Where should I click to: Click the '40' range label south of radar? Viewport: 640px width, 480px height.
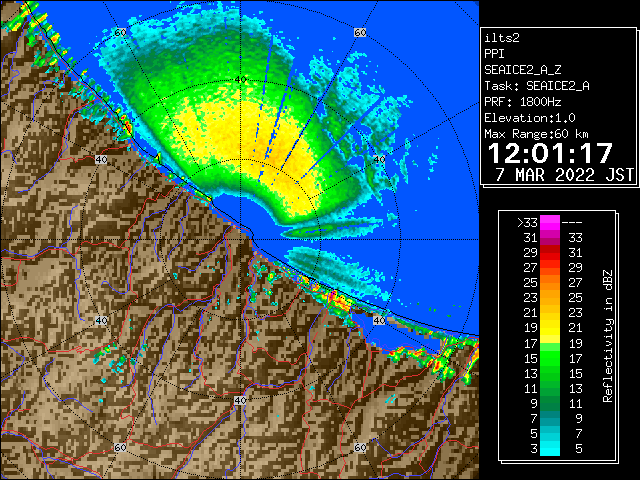tap(240, 400)
